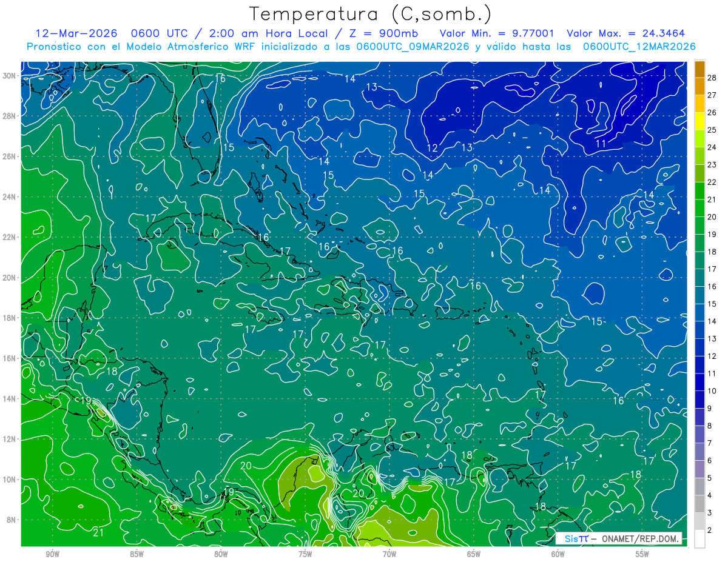Click the longitude axis label "70W"
728x562 pixels.
389,554
